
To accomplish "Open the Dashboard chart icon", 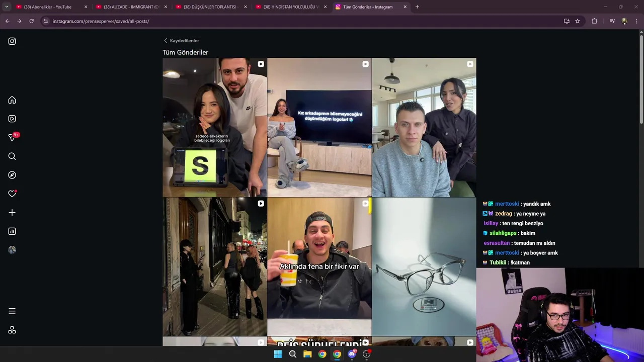I will (12, 231).
